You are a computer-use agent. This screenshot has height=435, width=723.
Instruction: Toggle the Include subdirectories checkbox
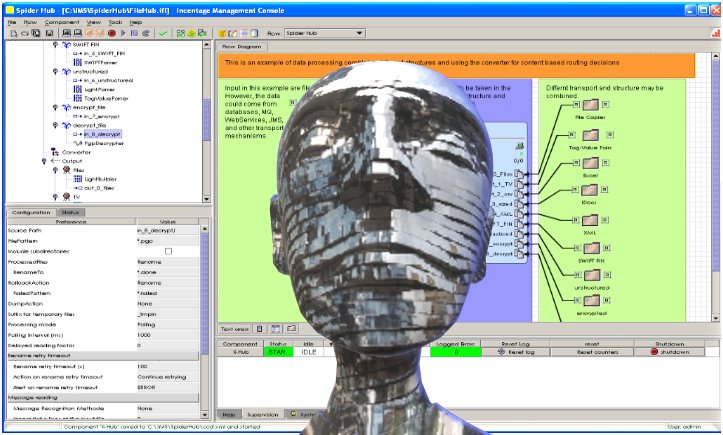pyautogui.click(x=168, y=251)
